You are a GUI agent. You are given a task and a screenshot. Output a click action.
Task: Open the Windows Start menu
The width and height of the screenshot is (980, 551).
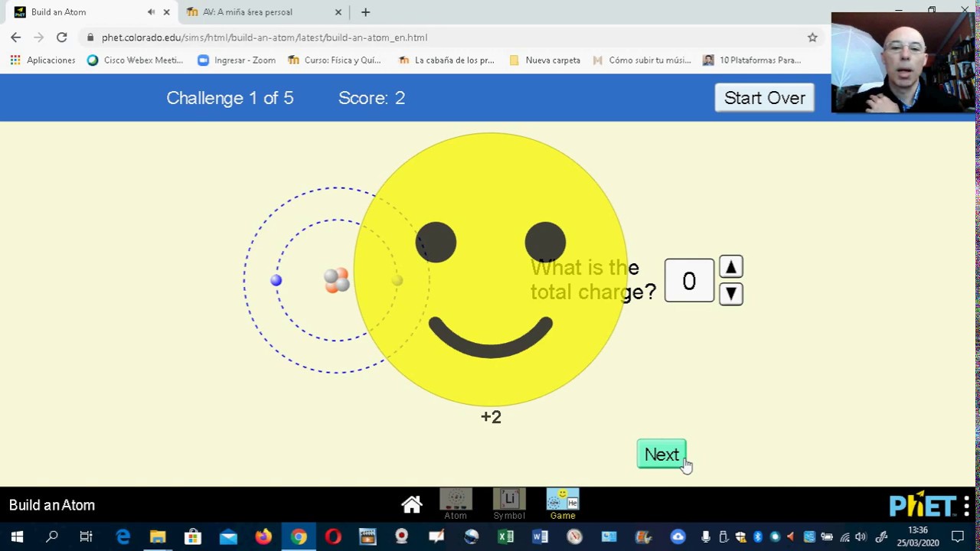point(17,537)
